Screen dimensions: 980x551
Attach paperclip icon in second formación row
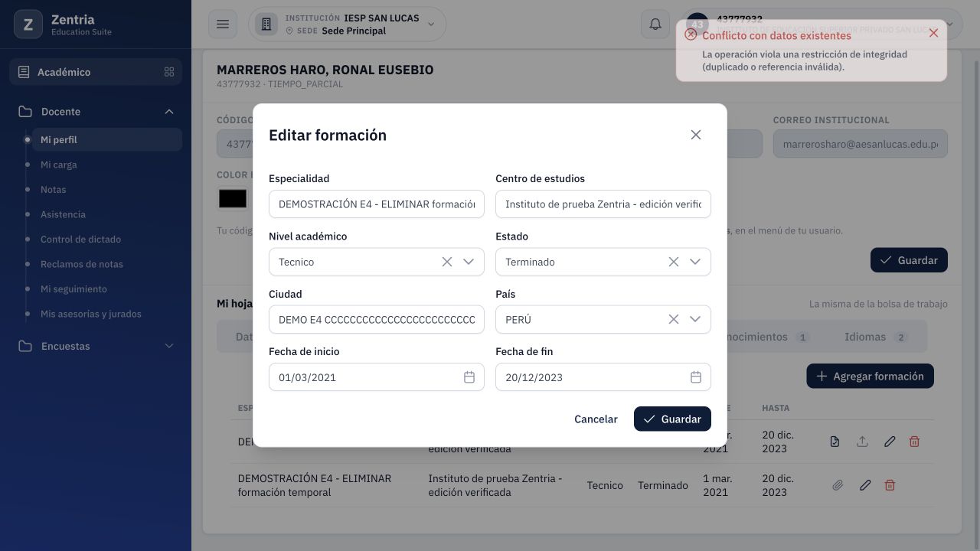point(838,485)
